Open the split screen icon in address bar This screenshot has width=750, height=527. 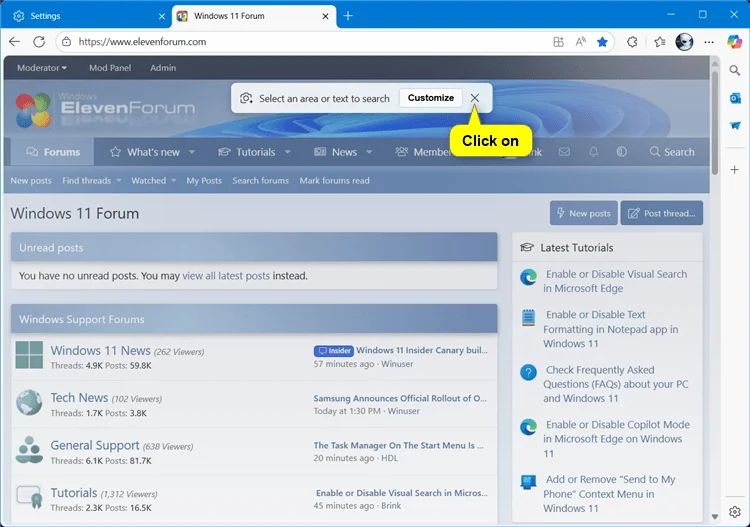pos(558,42)
